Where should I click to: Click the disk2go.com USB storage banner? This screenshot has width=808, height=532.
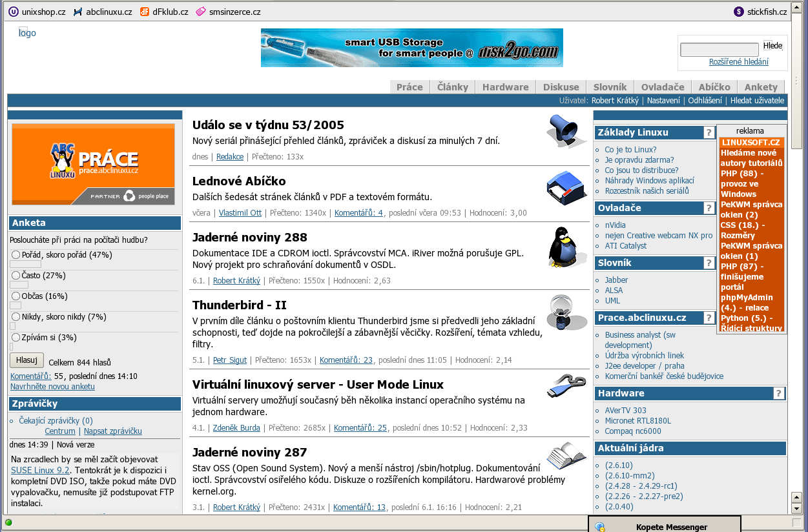point(412,48)
